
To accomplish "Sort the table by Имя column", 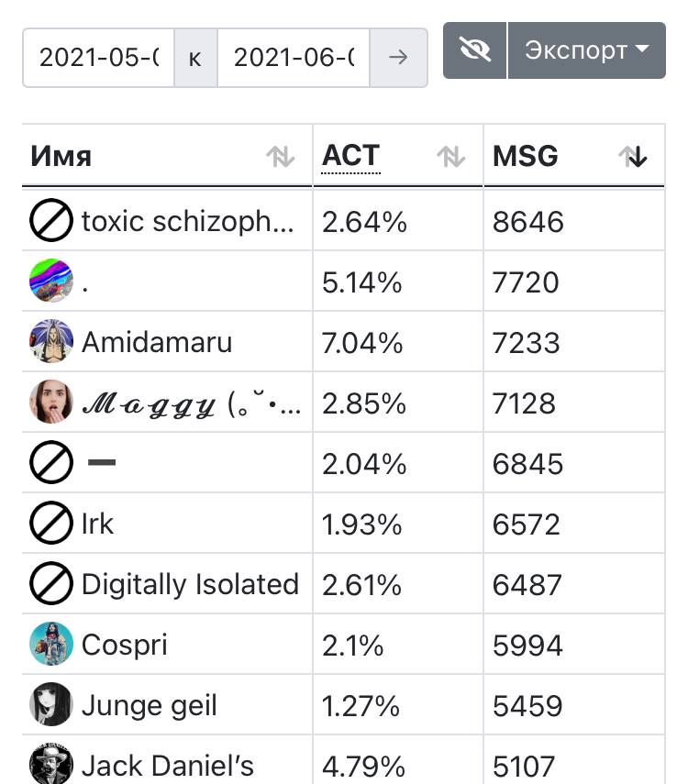I will click(167, 156).
